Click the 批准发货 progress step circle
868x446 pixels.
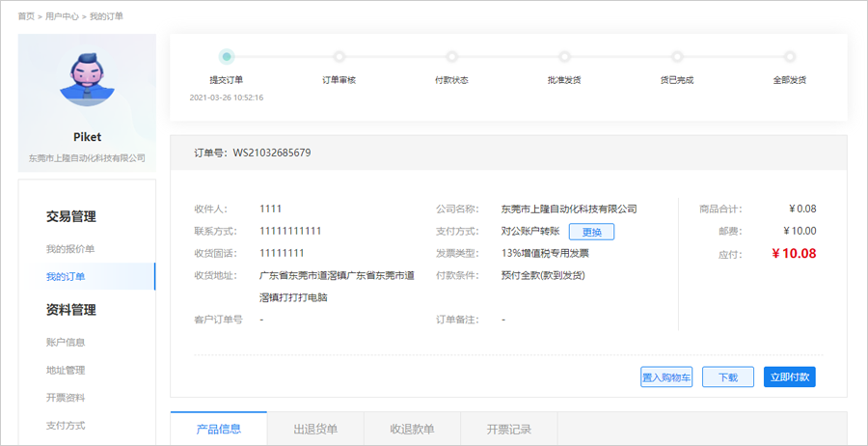click(x=564, y=57)
